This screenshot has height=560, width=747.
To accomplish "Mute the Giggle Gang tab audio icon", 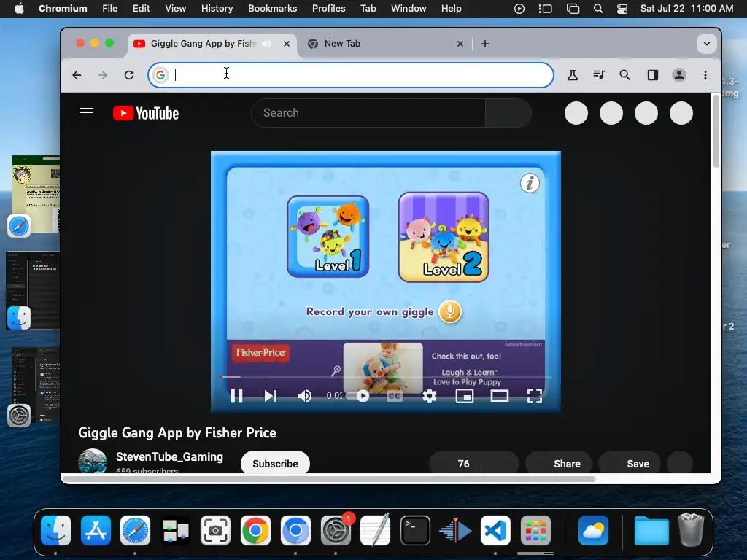I will (x=267, y=44).
